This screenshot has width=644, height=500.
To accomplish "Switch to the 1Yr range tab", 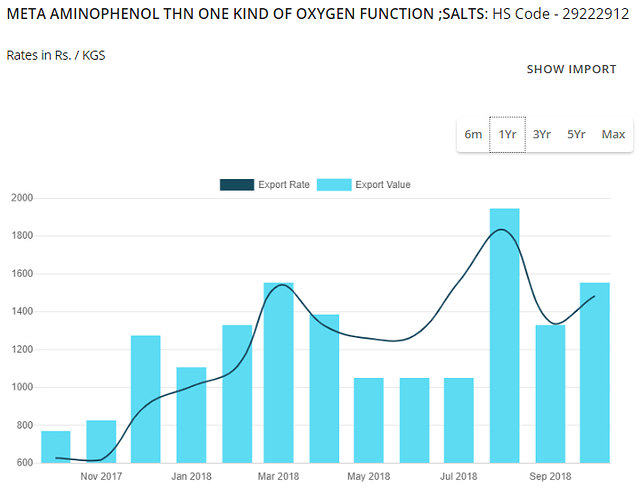I will click(x=508, y=134).
